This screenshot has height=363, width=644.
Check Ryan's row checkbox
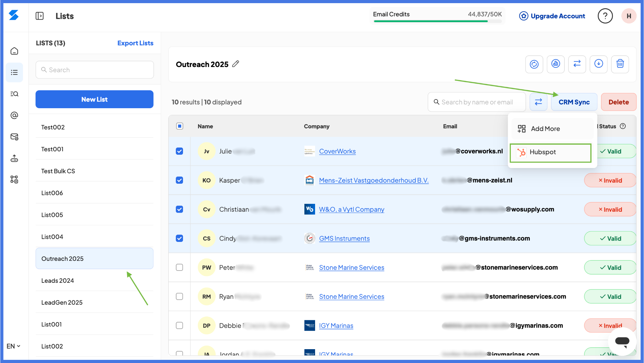pos(180,297)
